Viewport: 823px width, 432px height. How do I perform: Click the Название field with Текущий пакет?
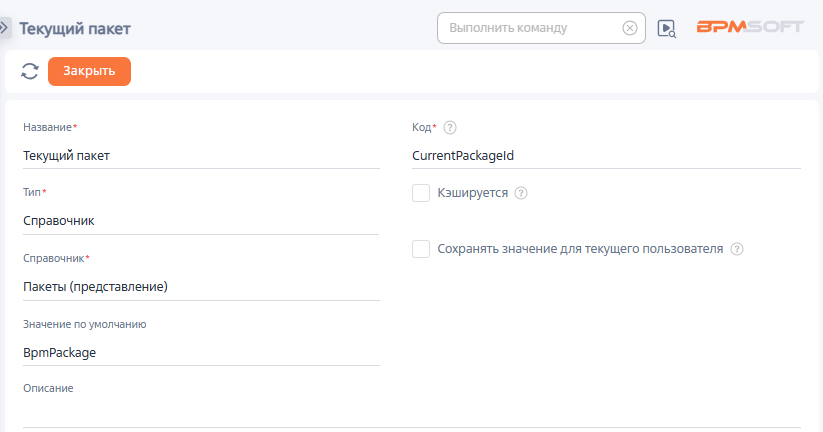(x=200, y=155)
